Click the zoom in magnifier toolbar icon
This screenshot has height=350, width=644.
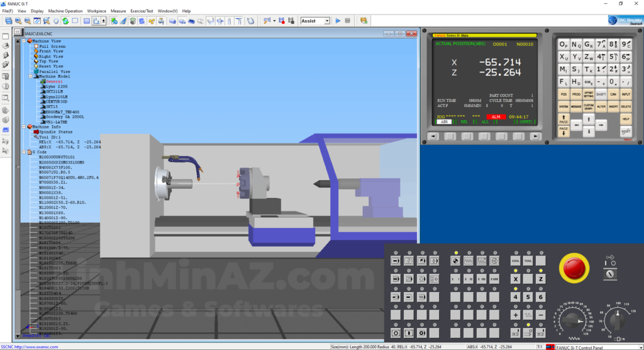tap(18, 21)
